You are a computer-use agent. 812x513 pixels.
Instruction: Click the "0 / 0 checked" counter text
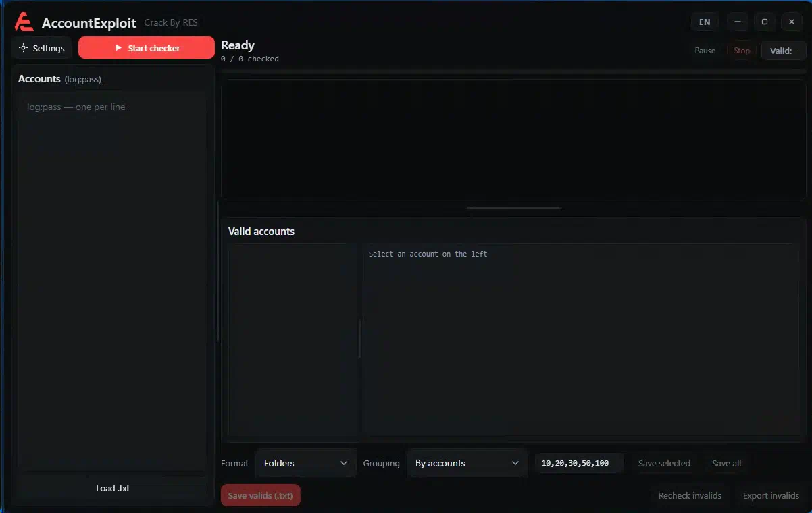(x=250, y=59)
